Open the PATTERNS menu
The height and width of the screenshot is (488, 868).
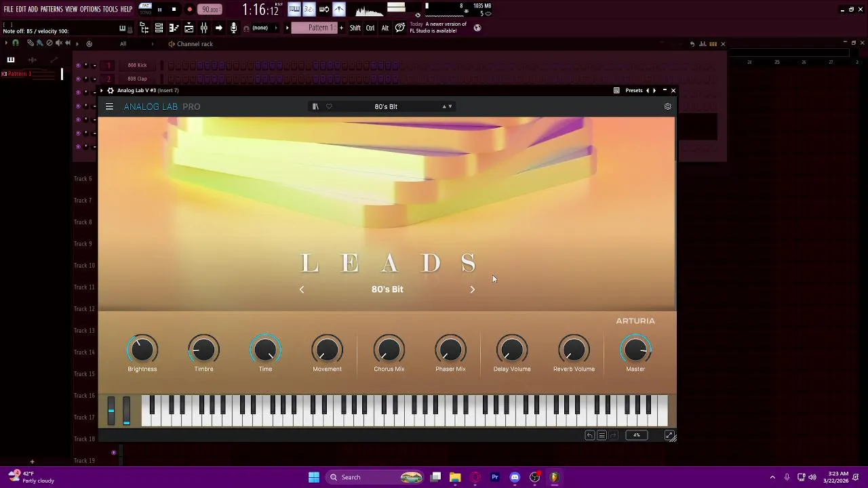tap(52, 9)
